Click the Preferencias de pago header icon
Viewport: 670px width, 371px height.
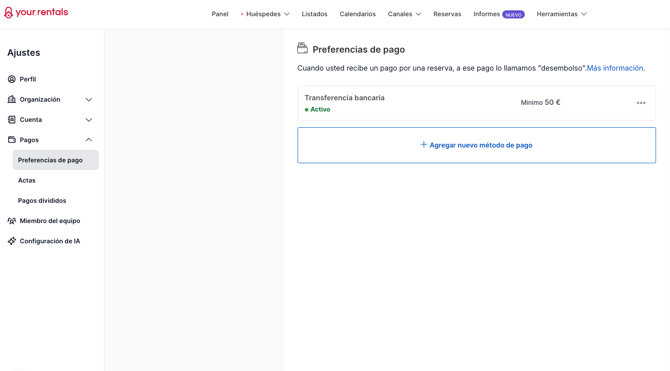tap(302, 48)
